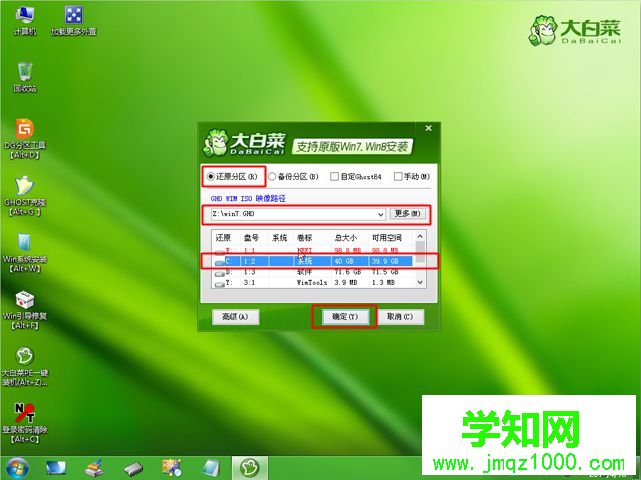641x480 pixels.
Task: Click the 高级 (A) button
Action: 235,317
